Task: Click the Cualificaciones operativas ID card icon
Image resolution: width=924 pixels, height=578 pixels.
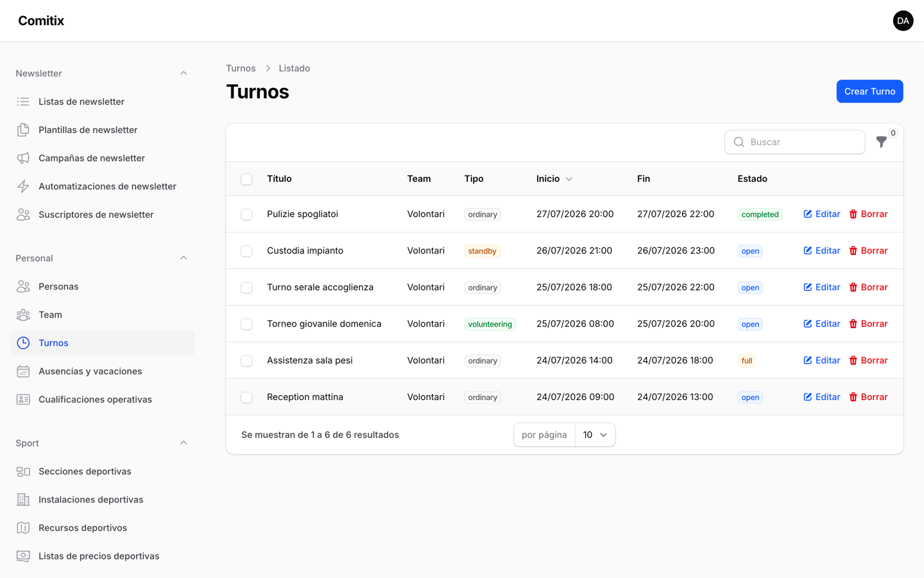Action: point(23,399)
